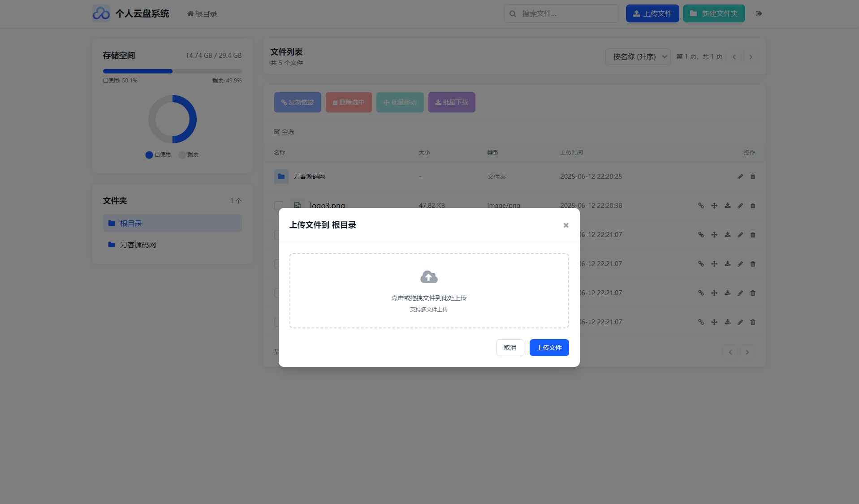
Task: Check the checkbox next to logo3.png
Action: 279,206
